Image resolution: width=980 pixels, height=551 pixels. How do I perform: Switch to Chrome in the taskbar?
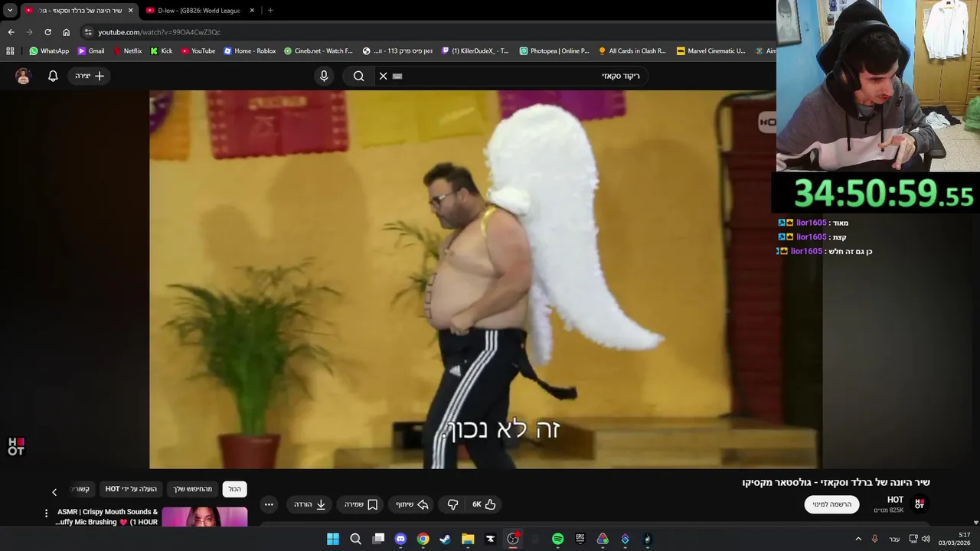(423, 539)
